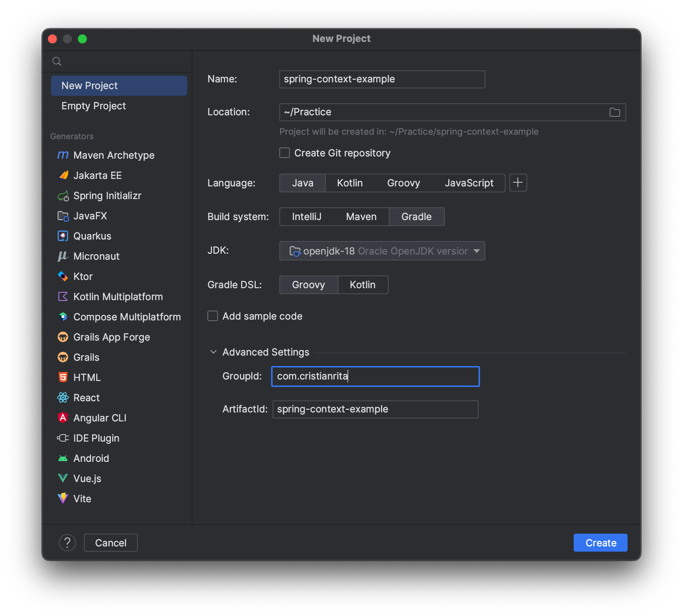The height and width of the screenshot is (616, 683).
Task: Click the search magnifier icon
Action: pos(57,61)
